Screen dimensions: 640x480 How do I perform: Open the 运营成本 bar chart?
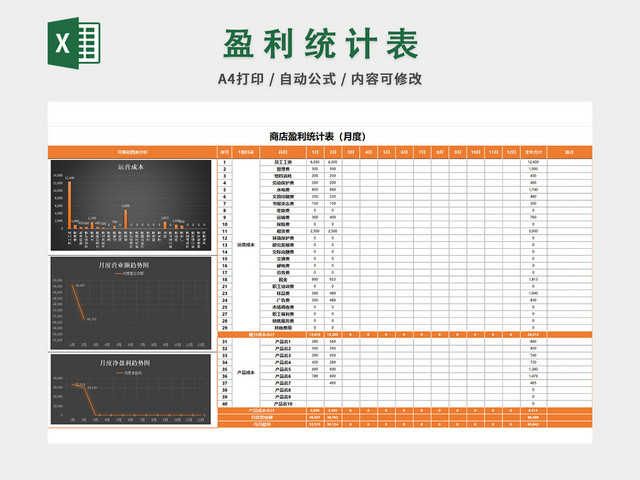tap(131, 205)
